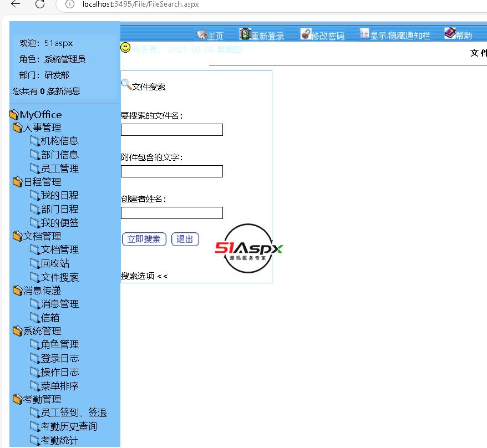Open the 文件搜索 tree link
This screenshot has width=487, height=448.
click(60, 277)
